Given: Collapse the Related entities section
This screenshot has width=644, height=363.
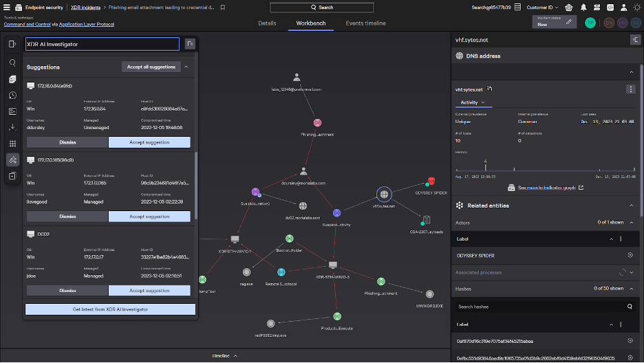Looking at the screenshot, I should click(x=631, y=206).
